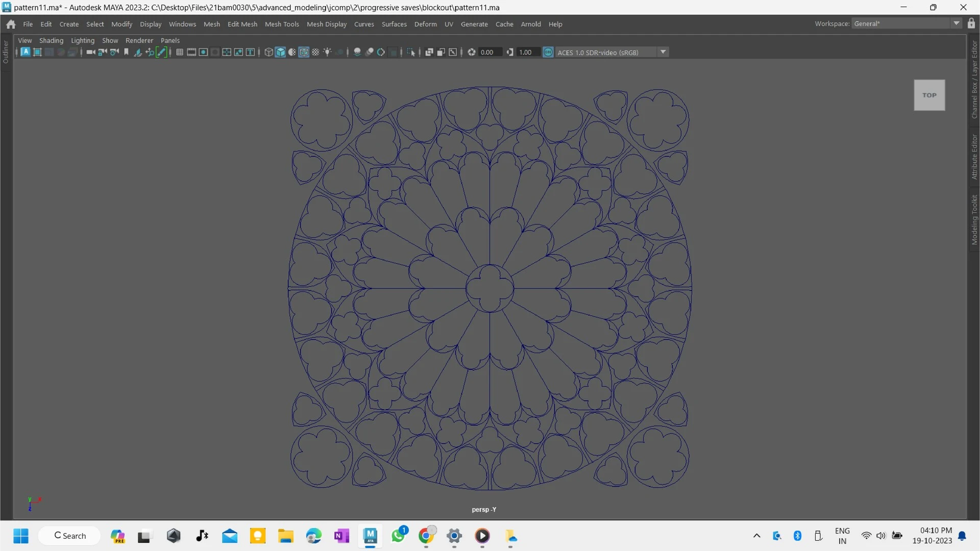Expand hidden icons in system tray
Screen dimensions: 980x551
pyautogui.click(x=757, y=536)
